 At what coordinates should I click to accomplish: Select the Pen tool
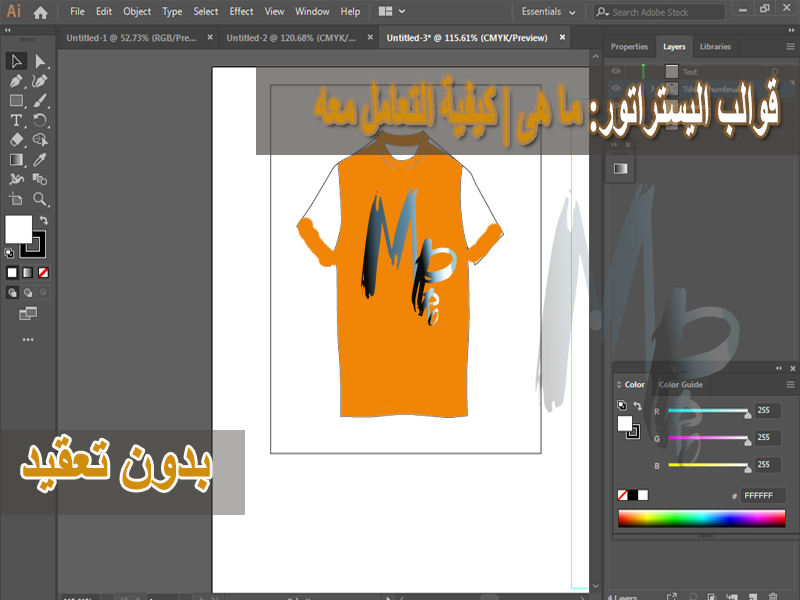click(x=16, y=81)
